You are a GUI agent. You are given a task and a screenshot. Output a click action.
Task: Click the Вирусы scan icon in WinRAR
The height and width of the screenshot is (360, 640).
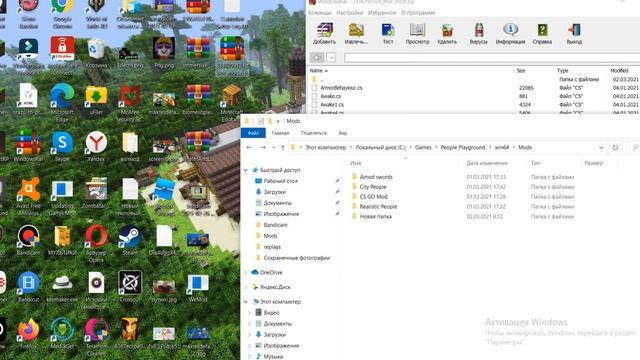[x=478, y=33]
